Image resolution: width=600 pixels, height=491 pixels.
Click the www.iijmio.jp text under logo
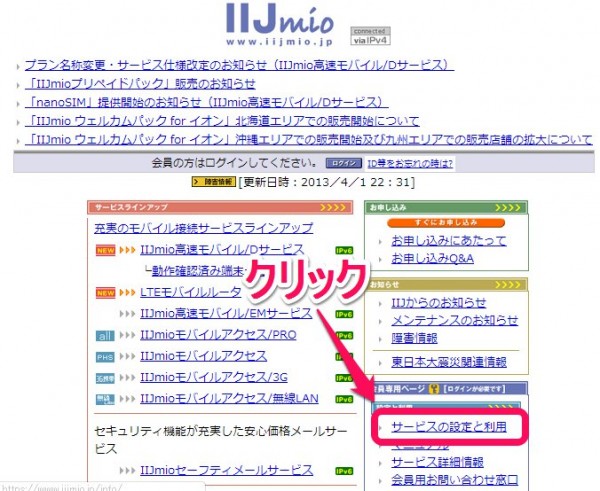(x=279, y=42)
